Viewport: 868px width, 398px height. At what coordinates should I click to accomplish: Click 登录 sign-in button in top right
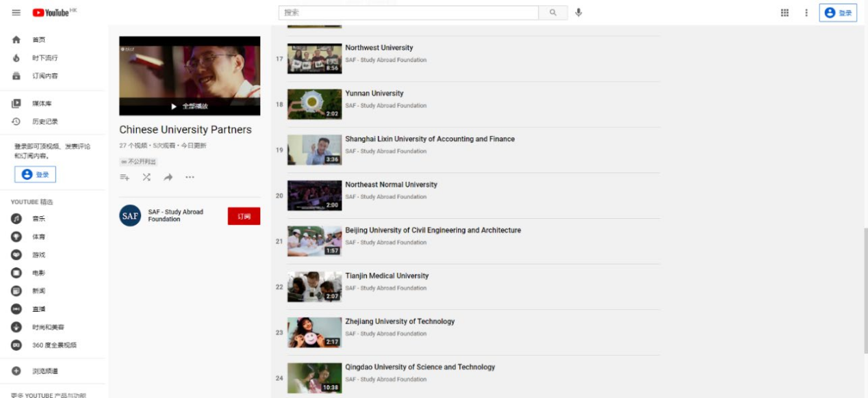pos(838,13)
